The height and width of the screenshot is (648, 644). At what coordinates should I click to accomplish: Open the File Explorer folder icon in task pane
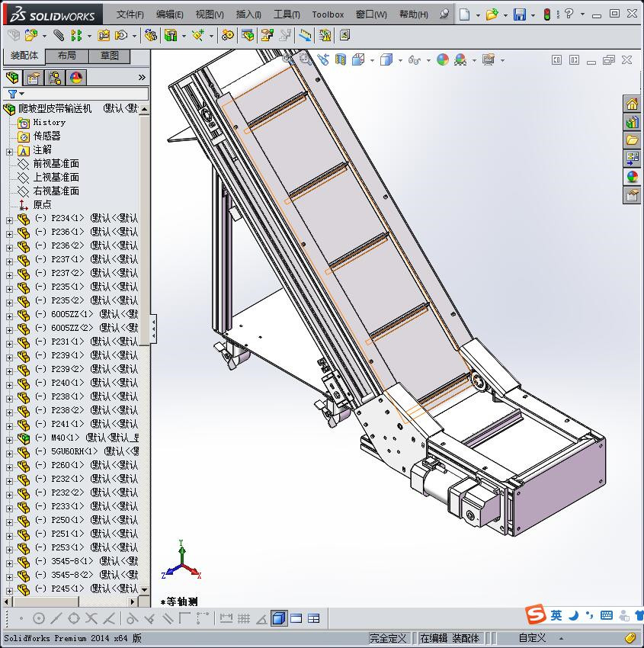click(632, 140)
